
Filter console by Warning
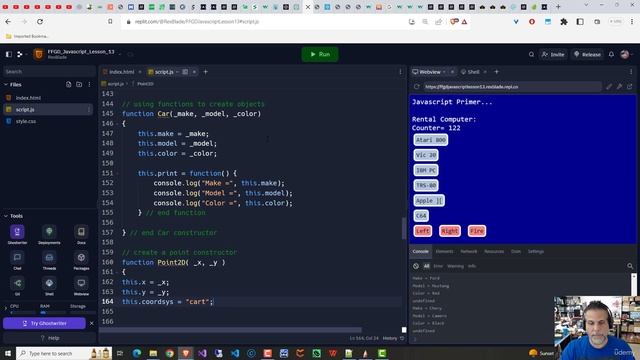tap(456, 266)
